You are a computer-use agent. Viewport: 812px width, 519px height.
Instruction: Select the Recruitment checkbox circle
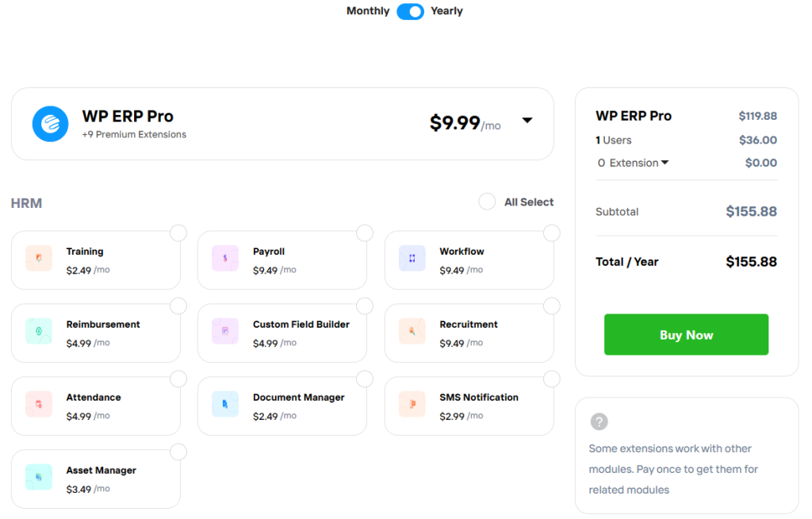552,306
